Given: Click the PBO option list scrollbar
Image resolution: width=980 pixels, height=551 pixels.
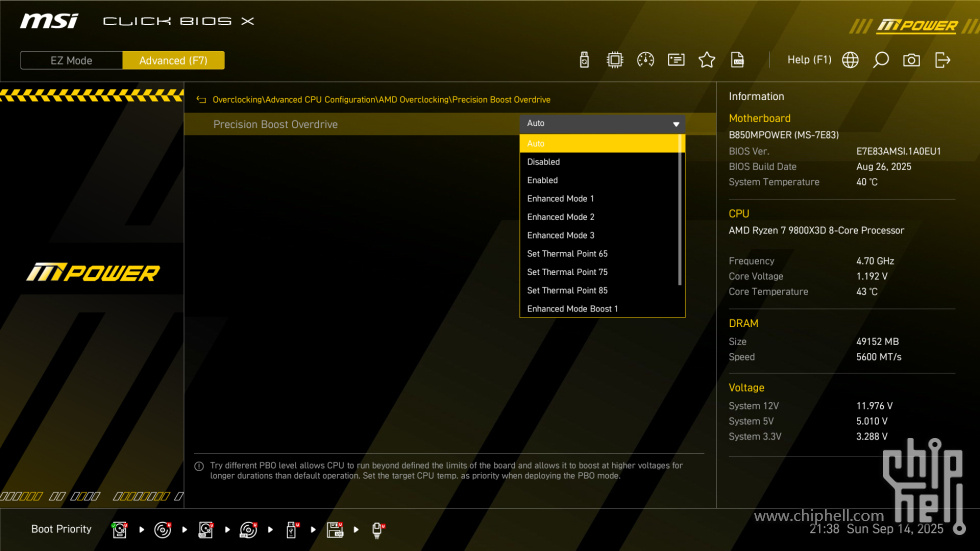Looking at the screenshot, I should click(681, 211).
